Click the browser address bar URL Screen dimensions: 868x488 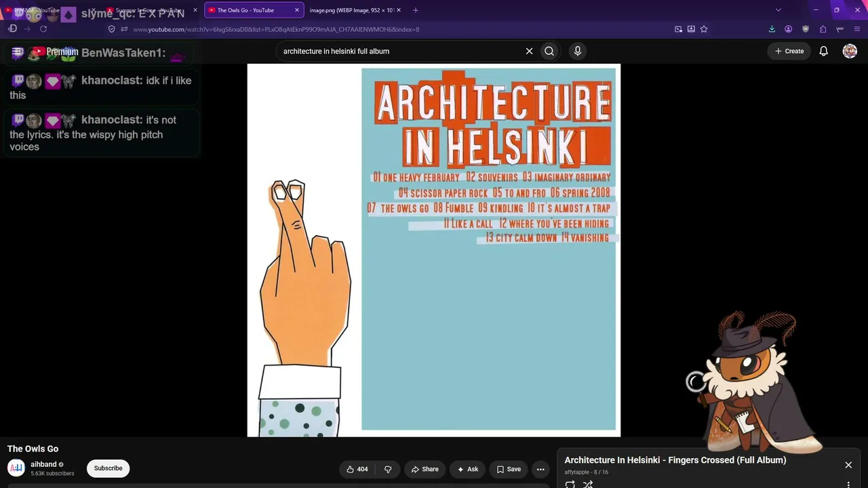tap(276, 29)
